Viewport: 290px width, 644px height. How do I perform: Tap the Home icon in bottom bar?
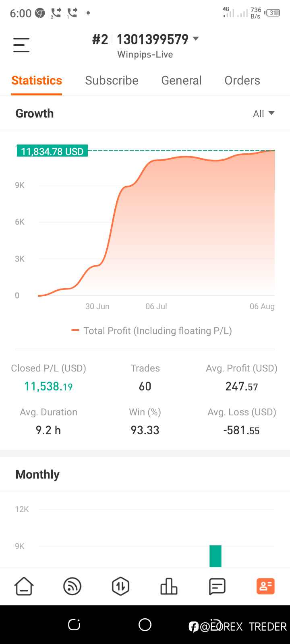(24, 586)
